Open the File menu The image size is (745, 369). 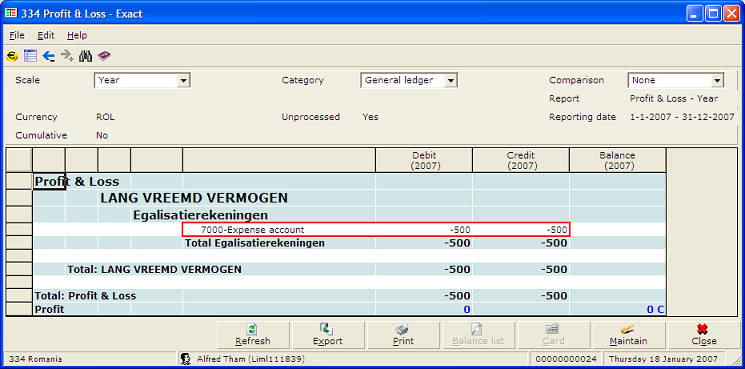pyautogui.click(x=17, y=36)
